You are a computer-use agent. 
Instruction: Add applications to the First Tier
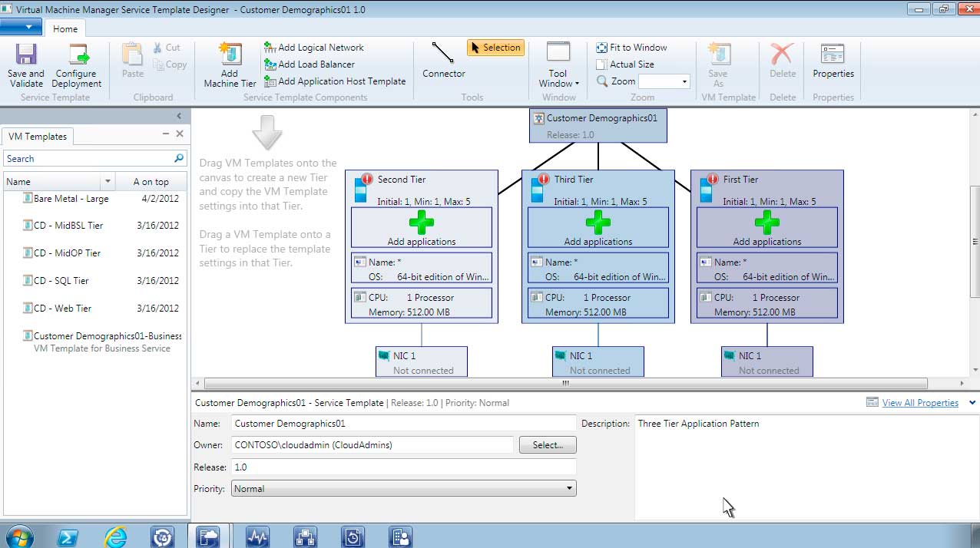[x=767, y=228]
